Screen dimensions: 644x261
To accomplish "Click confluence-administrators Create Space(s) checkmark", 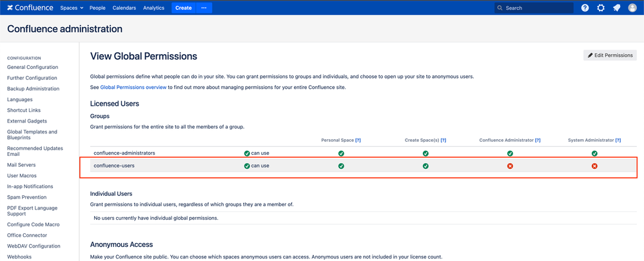I will (x=425, y=153).
